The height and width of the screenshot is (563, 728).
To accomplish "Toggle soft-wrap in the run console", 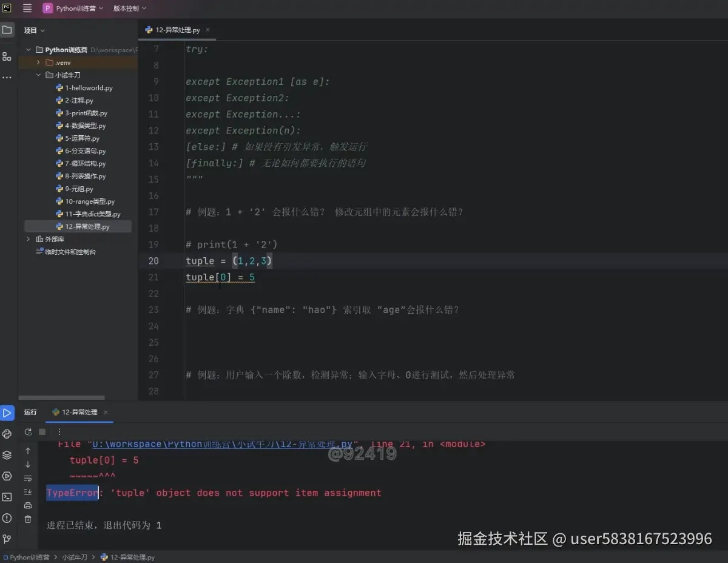I will [27, 478].
